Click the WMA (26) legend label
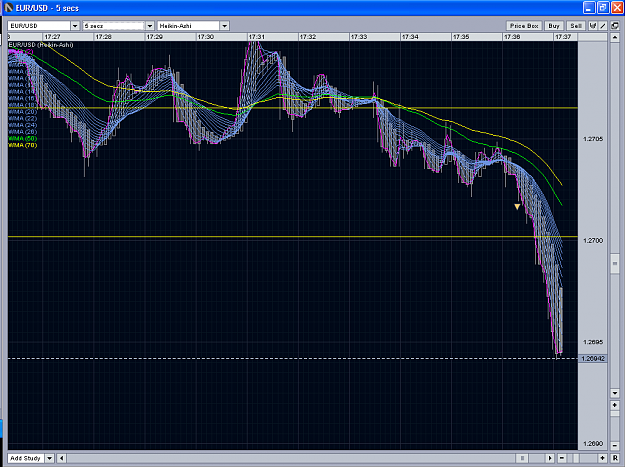The image size is (625, 467). pos(23,132)
